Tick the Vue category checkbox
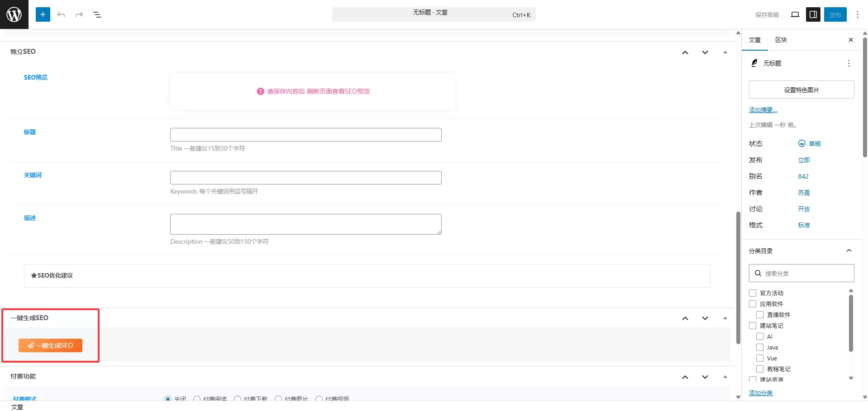868x411 pixels. pos(760,358)
